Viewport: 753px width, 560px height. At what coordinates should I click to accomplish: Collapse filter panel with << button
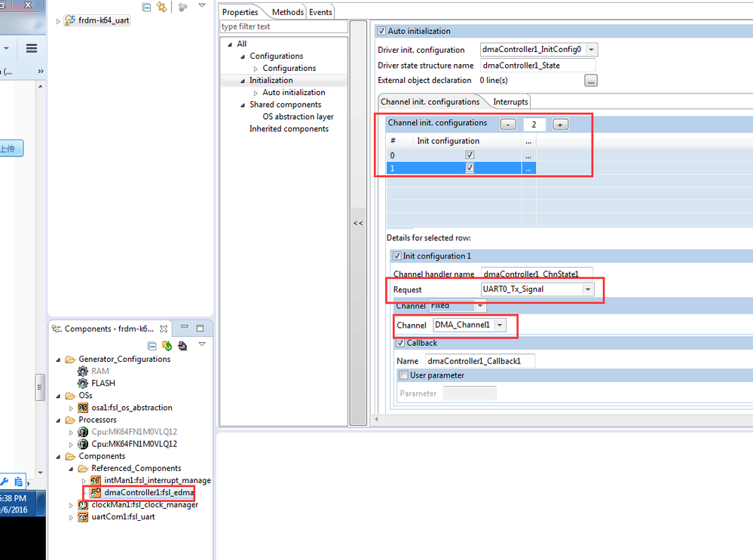pos(358,223)
